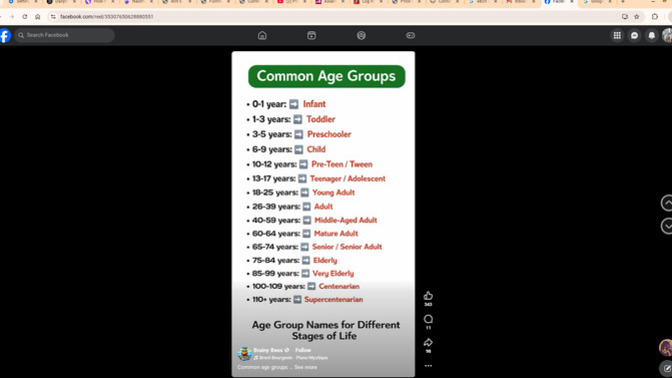672x378 pixels.
Task: Click the word Toddler in the reel
Action: pos(321,119)
